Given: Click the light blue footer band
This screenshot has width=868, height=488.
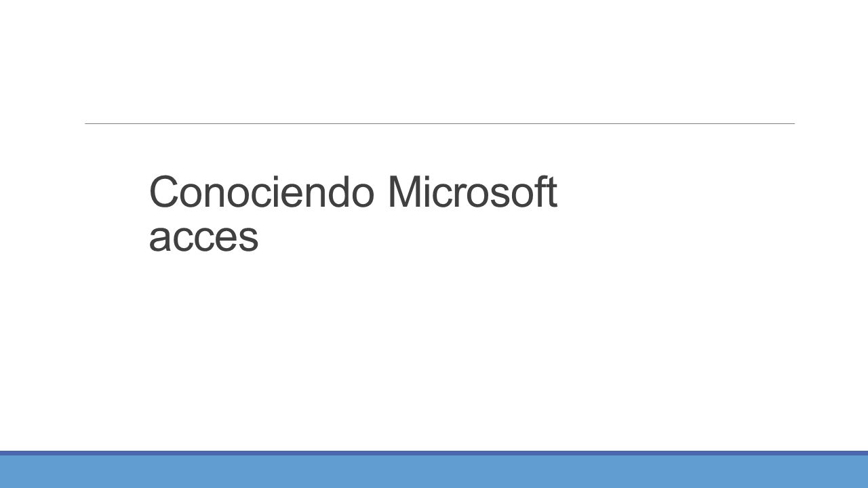Looking at the screenshot, I should (434, 472).
